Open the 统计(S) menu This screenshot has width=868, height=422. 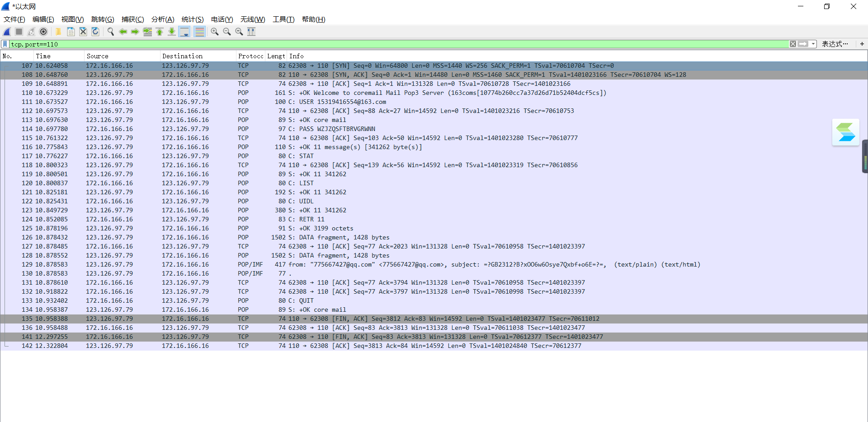click(192, 19)
